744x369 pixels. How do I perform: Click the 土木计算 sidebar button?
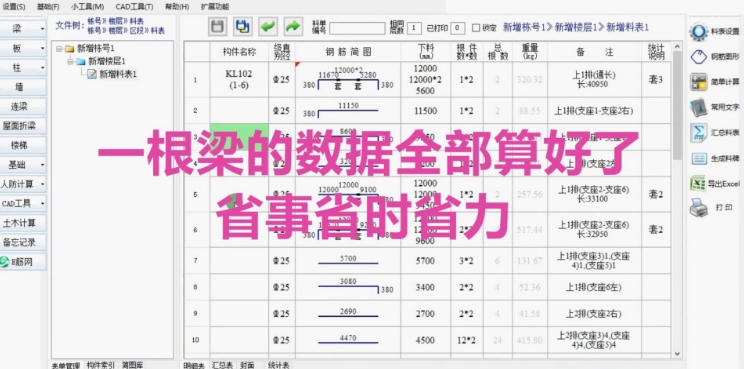click(23, 223)
